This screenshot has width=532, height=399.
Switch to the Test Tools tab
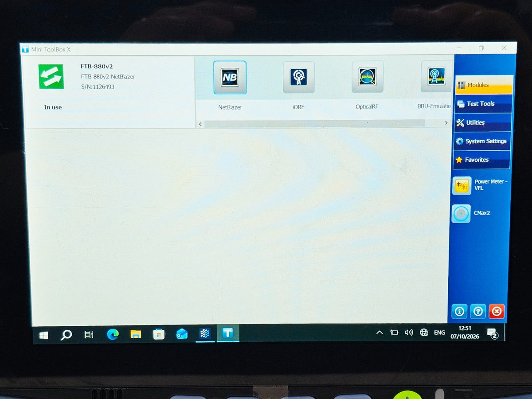(483, 104)
